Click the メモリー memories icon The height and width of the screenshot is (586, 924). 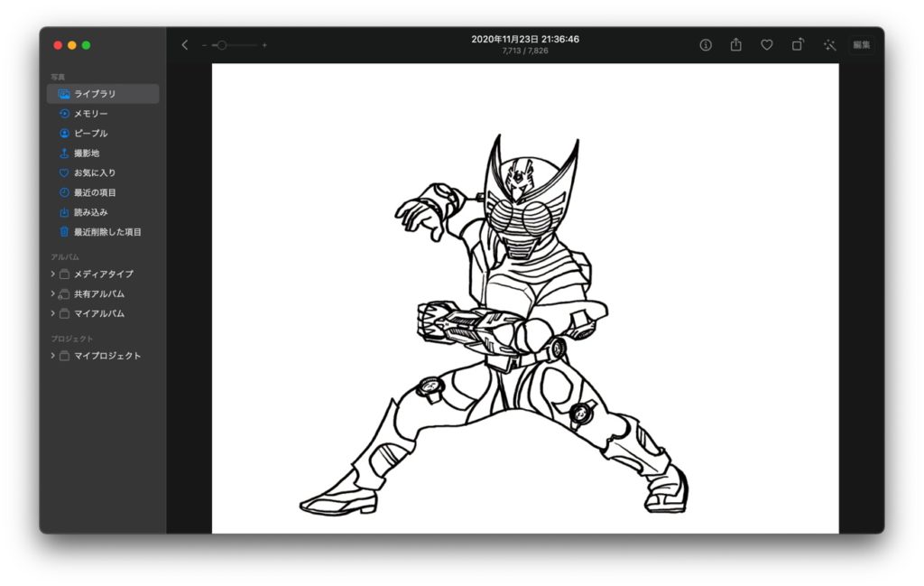coord(64,113)
